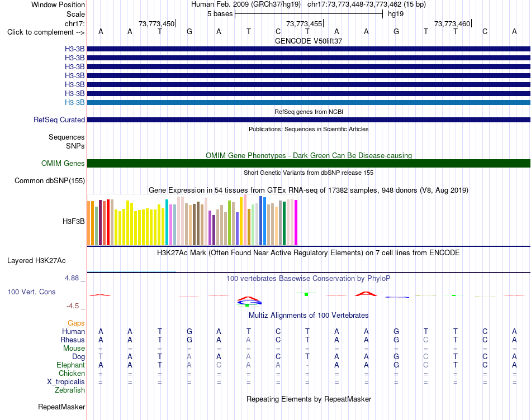Image resolution: width=531 pixels, height=420 pixels.
Task: Click the Sequences subtrack label
Action: point(67,137)
